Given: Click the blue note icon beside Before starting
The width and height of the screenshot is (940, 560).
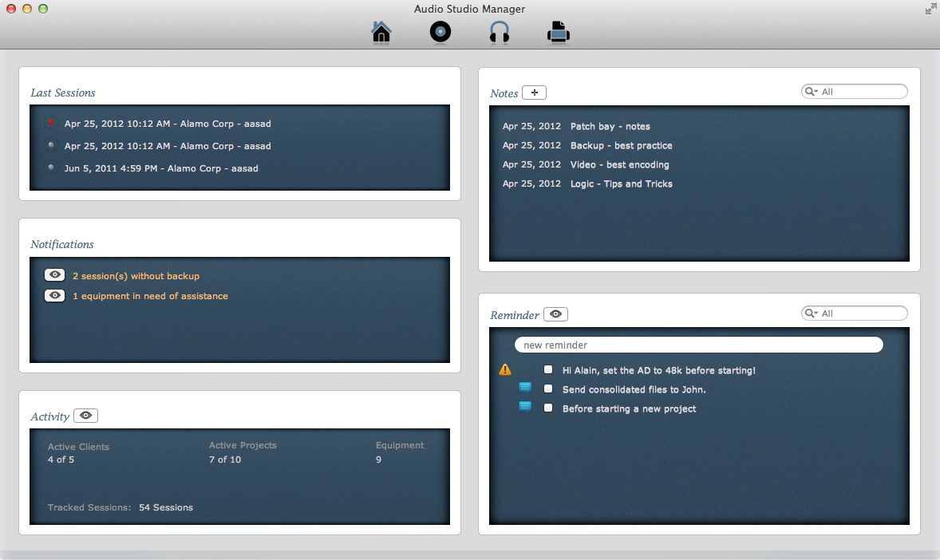Looking at the screenshot, I should point(525,408).
